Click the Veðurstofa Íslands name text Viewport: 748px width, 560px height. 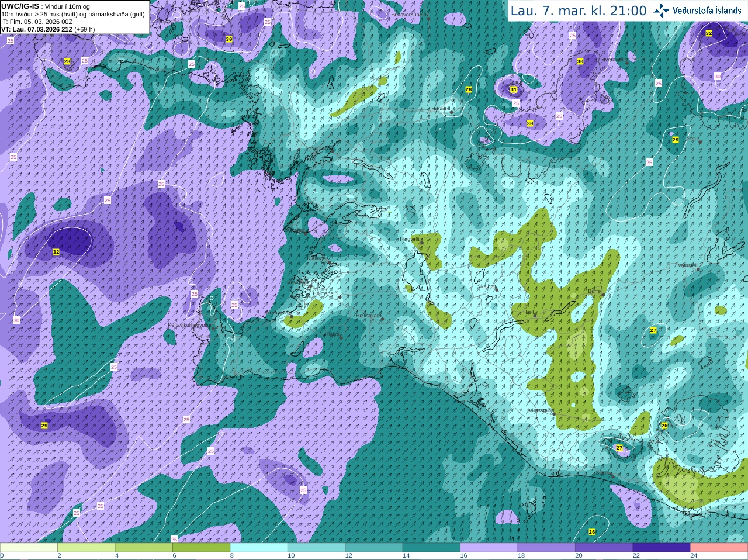[707, 11]
